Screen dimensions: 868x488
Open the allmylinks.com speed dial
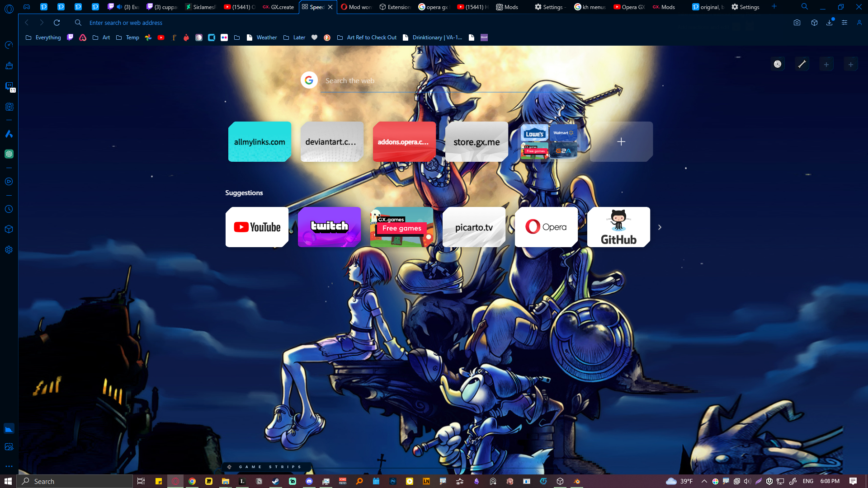pos(259,142)
